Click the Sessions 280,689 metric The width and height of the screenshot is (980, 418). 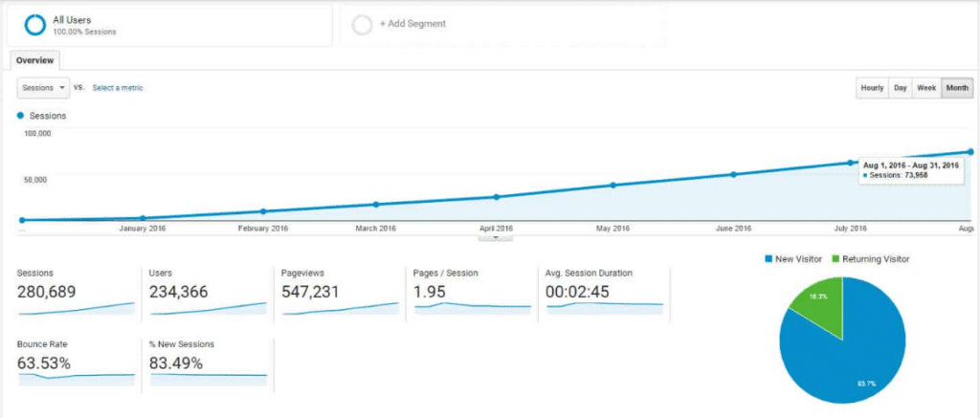[x=77, y=294]
